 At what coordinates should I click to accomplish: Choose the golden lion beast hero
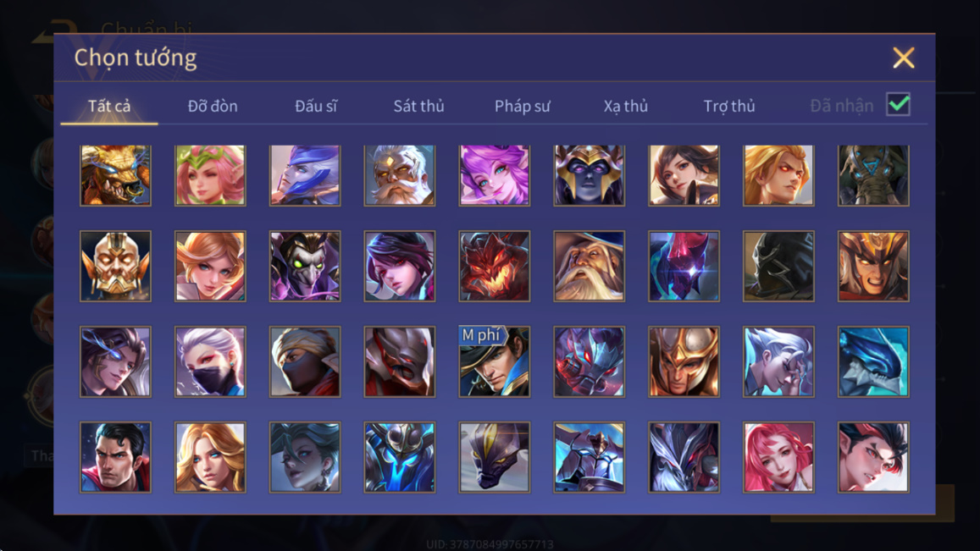(116, 175)
